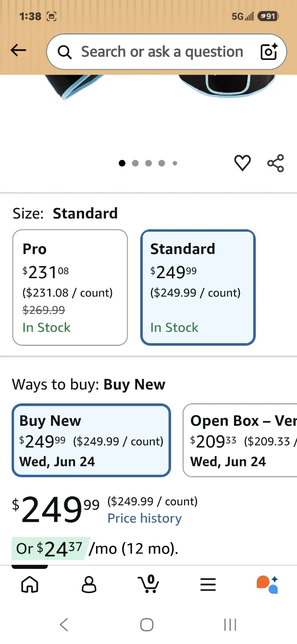Tap the magnifier search icon

point(65,52)
